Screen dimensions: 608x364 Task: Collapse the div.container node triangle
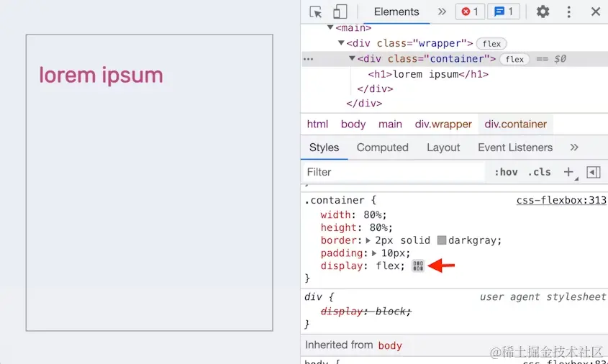tap(352, 58)
